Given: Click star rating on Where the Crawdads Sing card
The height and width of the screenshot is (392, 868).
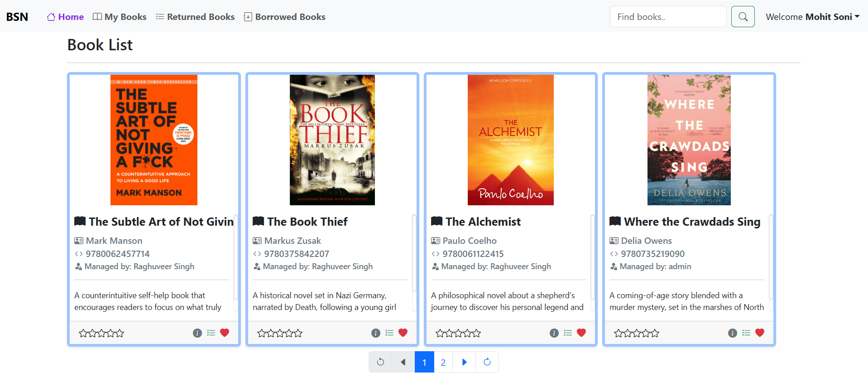Looking at the screenshot, I should click(637, 334).
